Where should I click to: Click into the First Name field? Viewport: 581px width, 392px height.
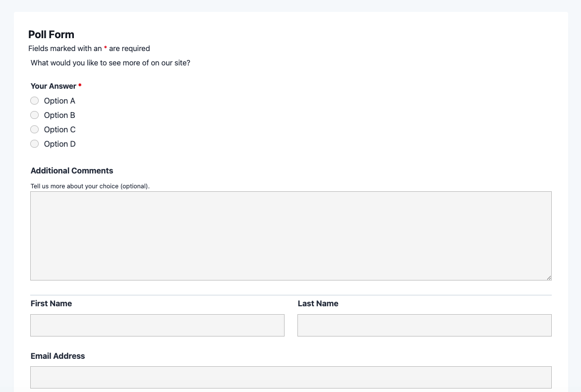point(157,325)
